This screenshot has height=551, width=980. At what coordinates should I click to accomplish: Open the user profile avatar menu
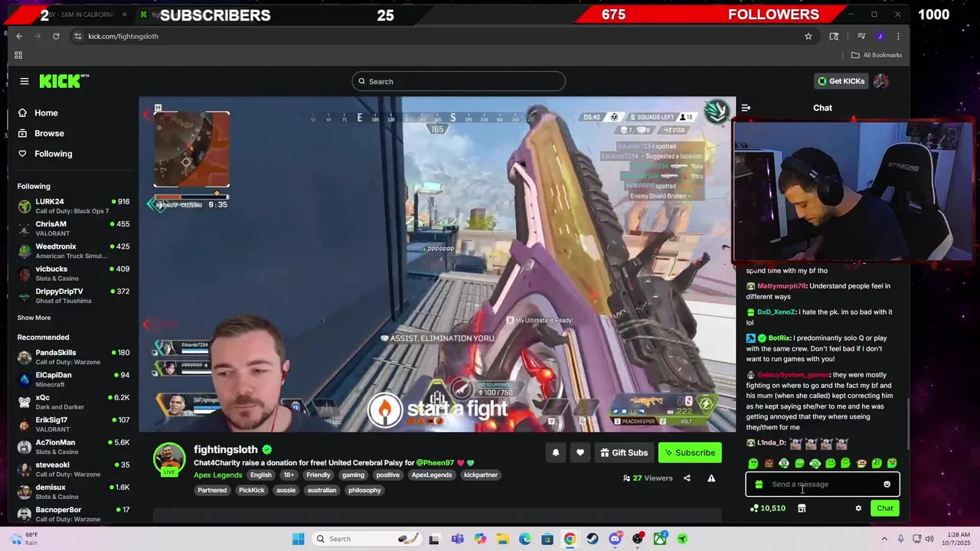881,81
